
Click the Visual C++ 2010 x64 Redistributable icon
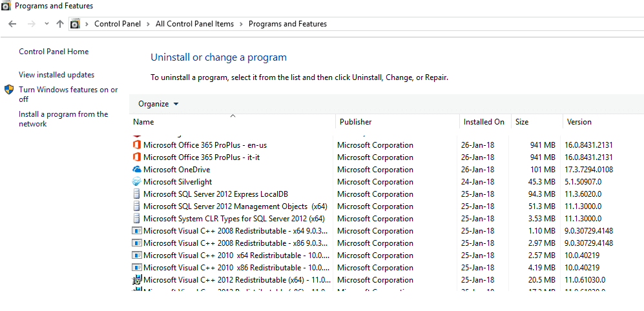(137, 256)
